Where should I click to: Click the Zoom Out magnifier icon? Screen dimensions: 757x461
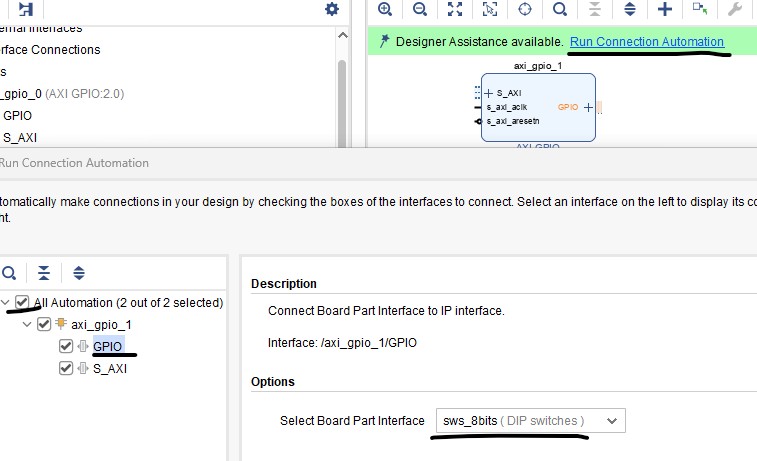pyautogui.click(x=420, y=9)
